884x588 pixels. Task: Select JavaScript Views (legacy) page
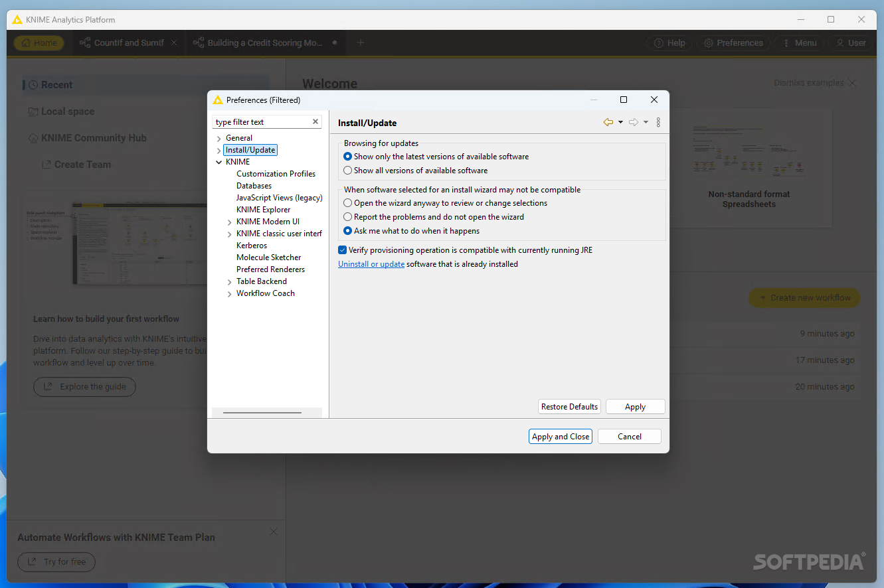279,198
